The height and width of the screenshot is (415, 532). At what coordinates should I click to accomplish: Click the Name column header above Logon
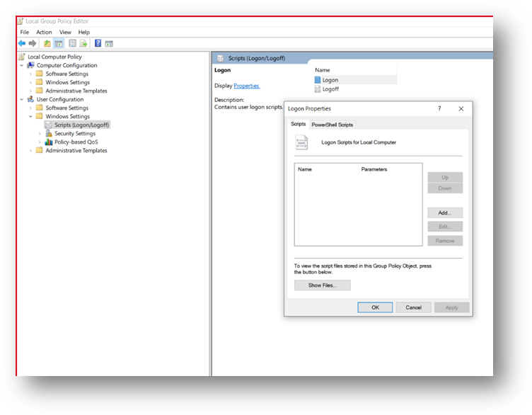coord(354,70)
